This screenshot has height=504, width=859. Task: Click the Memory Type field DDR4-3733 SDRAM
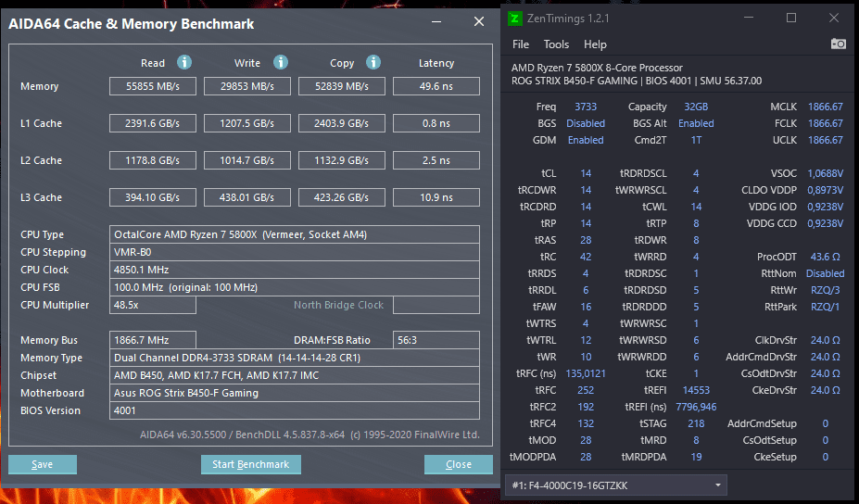(x=295, y=358)
